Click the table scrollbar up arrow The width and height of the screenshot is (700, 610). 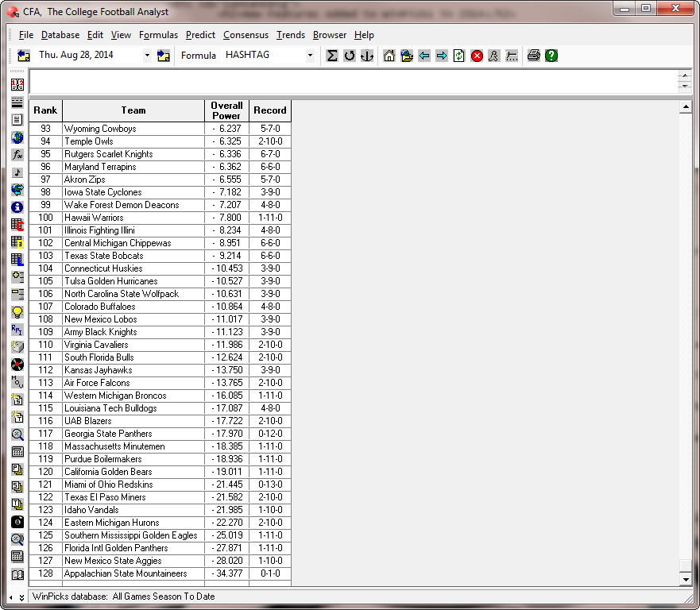coord(685,107)
